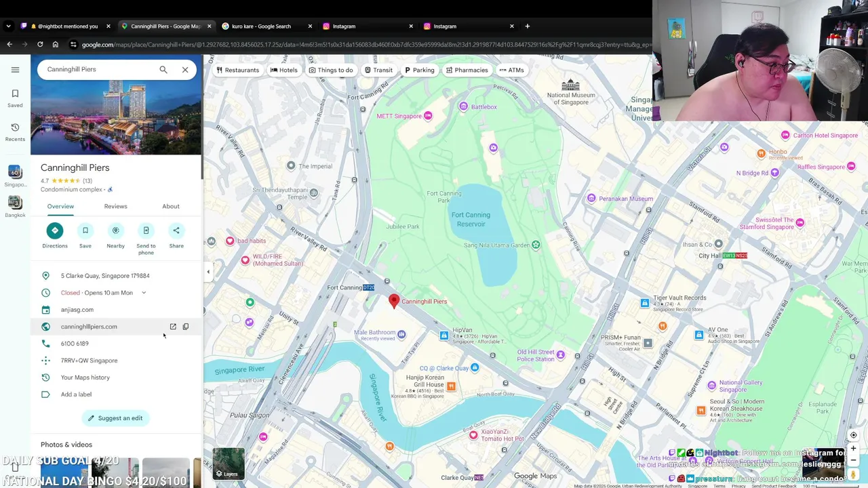Reload the page in the browser
The height and width of the screenshot is (488, 868).
[40, 45]
